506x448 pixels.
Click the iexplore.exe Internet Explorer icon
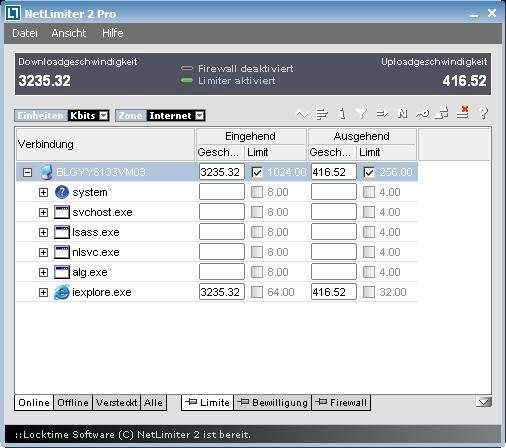coord(62,292)
